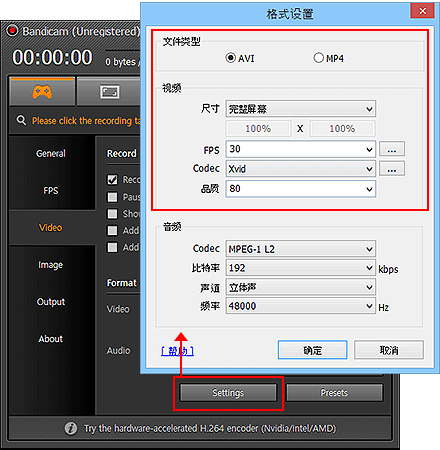440x450 pixels.
Task: Toggle the 'Sho...' checkbox in Record section
Action: pyautogui.click(x=112, y=213)
